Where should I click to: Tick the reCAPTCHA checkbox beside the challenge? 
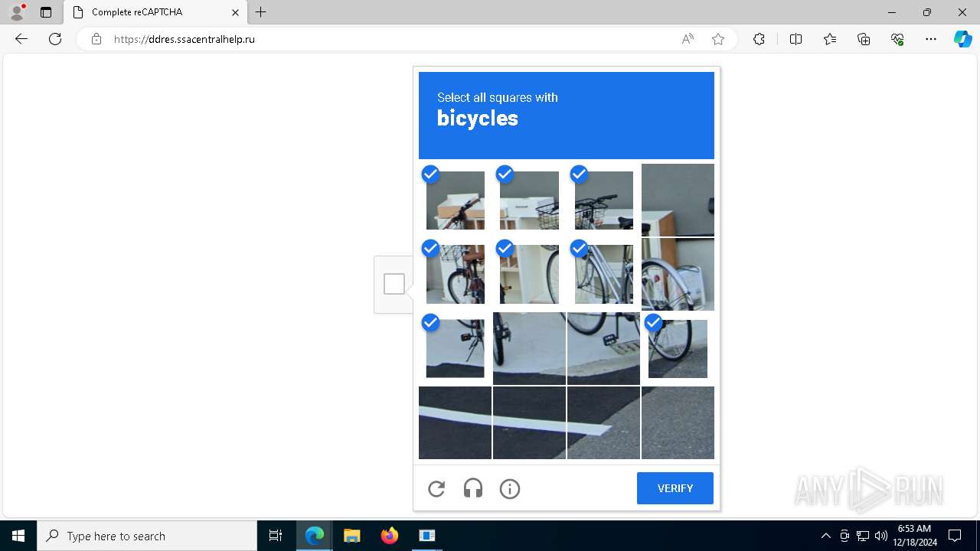(394, 284)
